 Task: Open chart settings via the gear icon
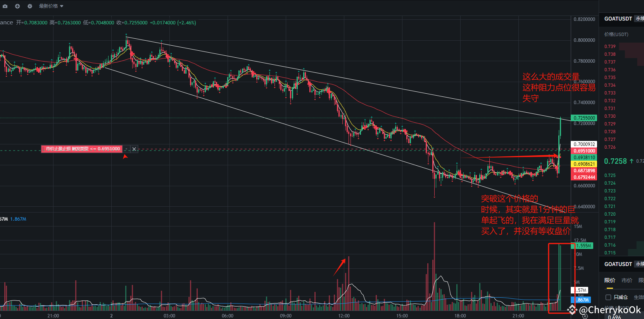click(30, 6)
